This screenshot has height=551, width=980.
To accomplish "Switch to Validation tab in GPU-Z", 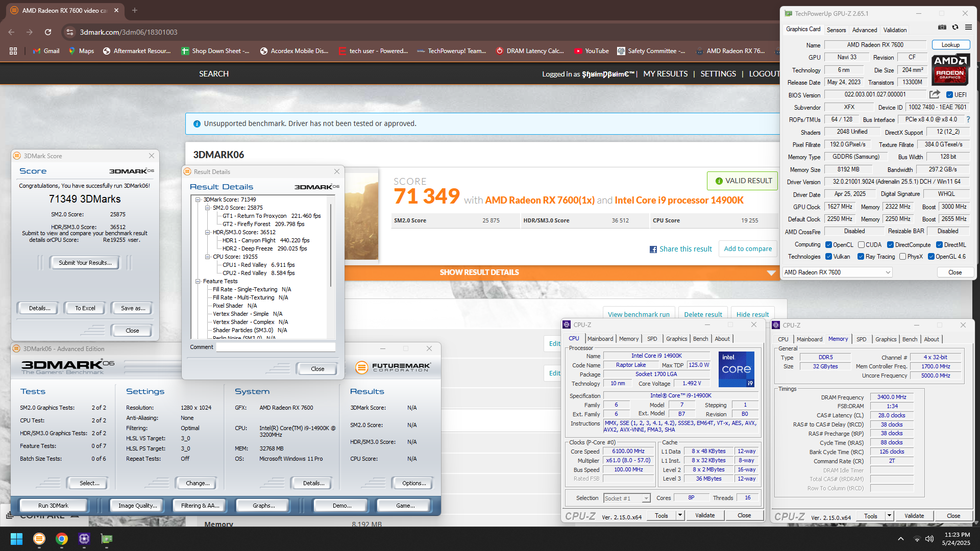I will click(x=895, y=30).
